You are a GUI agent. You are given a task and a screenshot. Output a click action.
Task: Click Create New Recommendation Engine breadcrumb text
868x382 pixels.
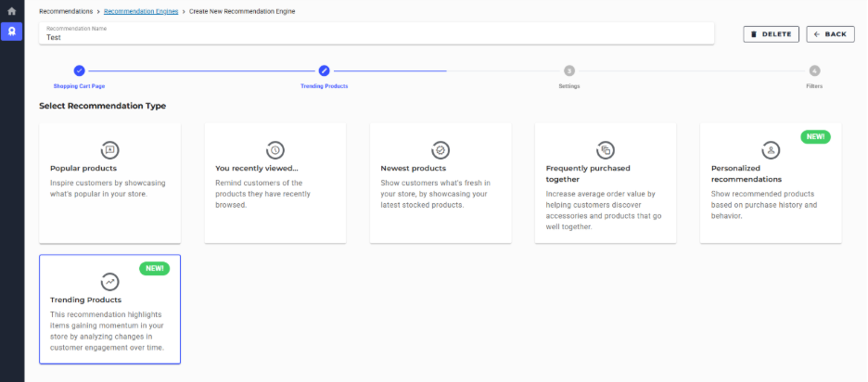pos(242,12)
